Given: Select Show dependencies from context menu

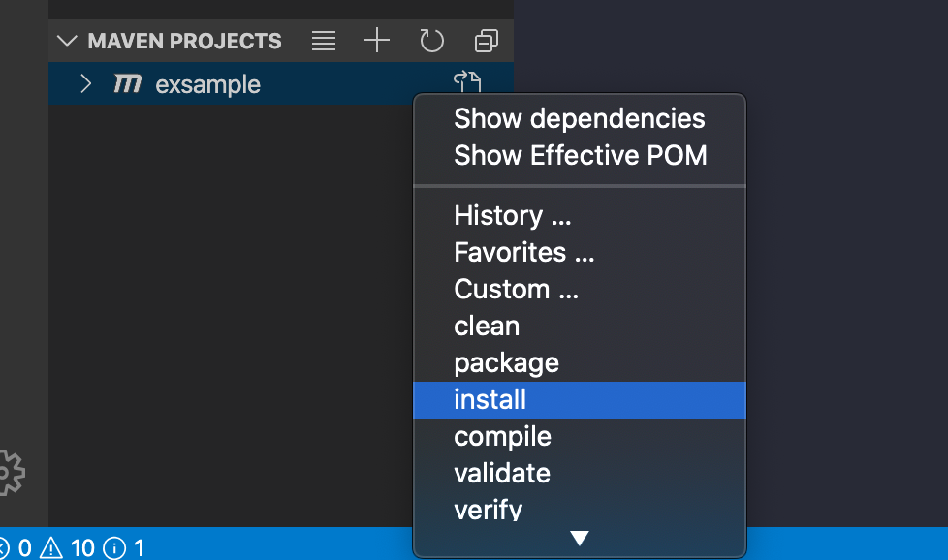Looking at the screenshot, I should 579,118.
